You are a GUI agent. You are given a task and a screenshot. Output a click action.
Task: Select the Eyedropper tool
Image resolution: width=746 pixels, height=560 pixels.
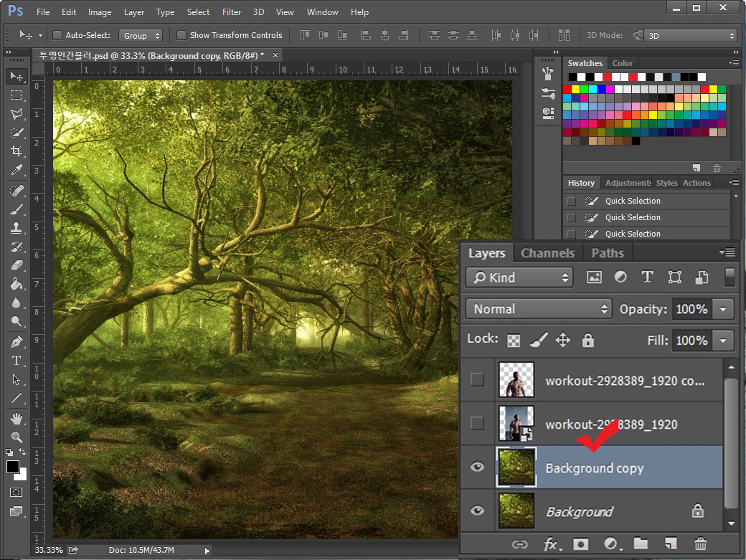16,170
